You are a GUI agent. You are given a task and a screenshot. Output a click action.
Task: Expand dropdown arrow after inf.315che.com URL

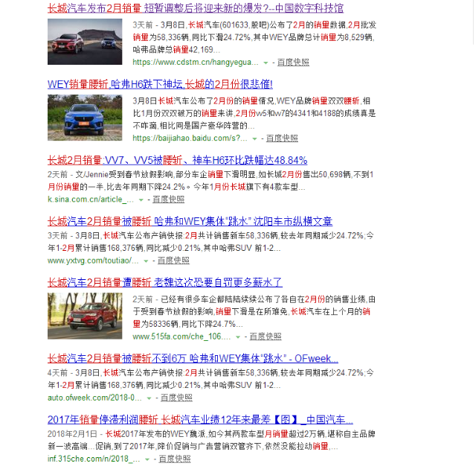[147, 459]
